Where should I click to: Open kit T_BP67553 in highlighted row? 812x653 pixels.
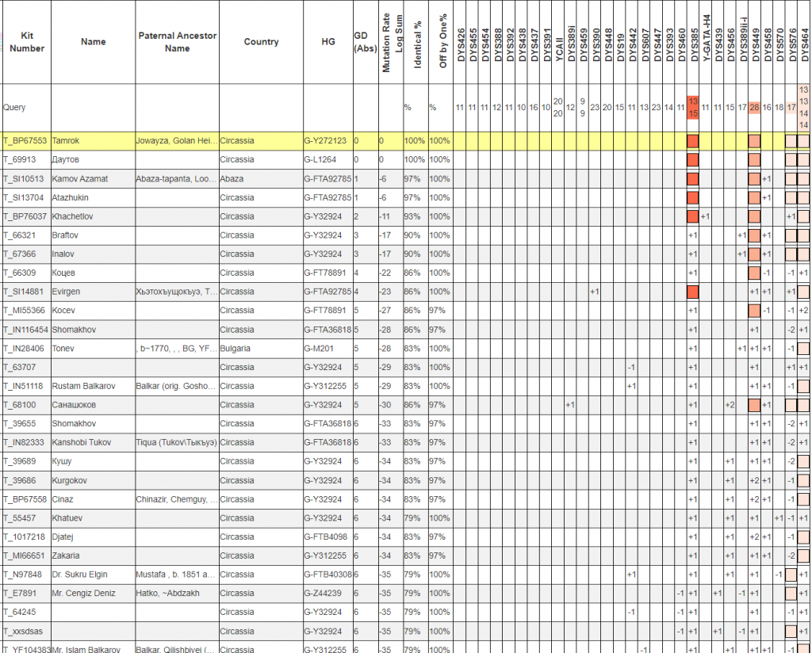pos(25,141)
